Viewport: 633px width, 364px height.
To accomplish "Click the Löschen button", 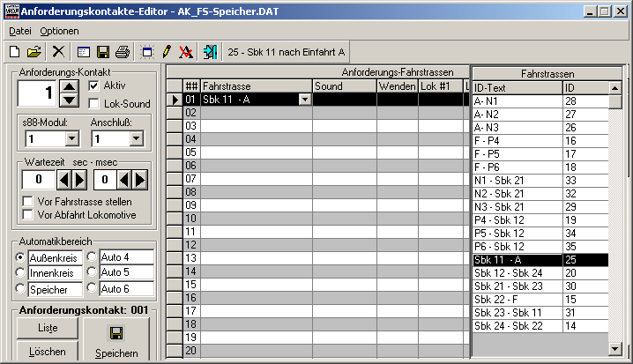I will click(x=48, y=351).
